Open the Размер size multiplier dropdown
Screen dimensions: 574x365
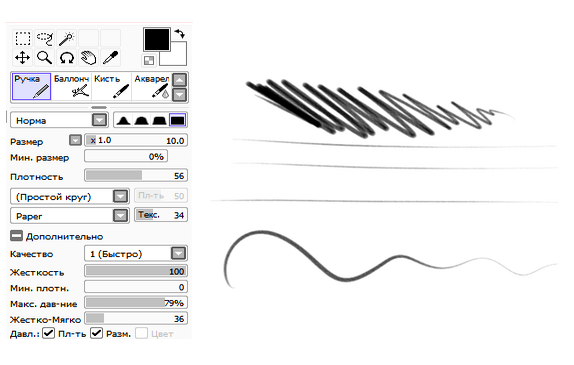point(75,140)
